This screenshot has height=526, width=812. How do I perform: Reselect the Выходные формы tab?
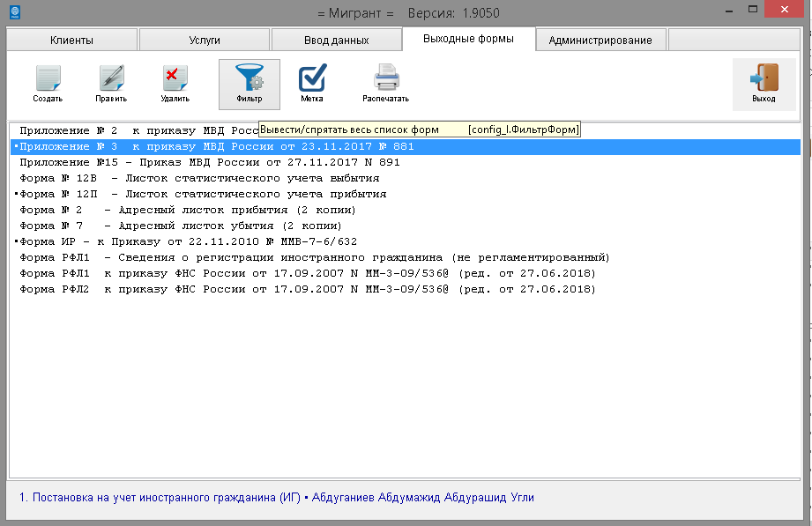tap(468, 38)
